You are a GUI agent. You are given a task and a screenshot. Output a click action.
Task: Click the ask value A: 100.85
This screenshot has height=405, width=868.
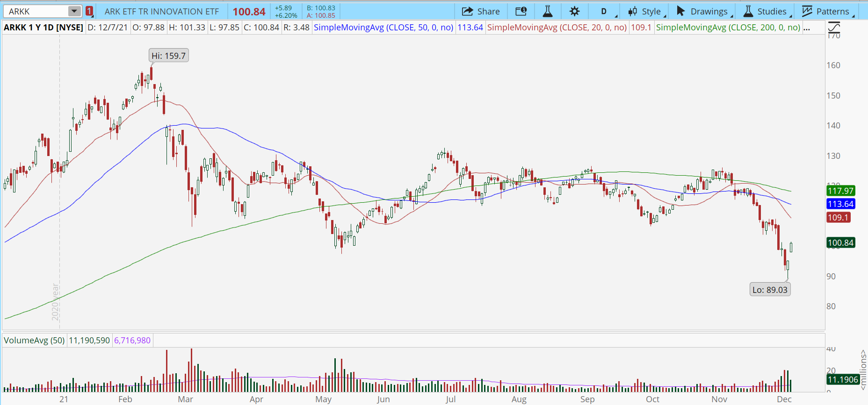click(x=321, y=15)
